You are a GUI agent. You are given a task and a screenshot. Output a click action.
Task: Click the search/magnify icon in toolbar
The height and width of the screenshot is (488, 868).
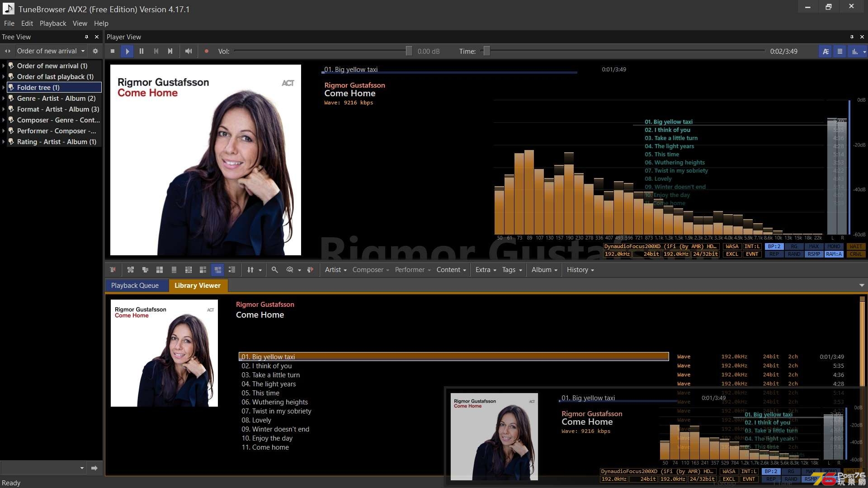tap(274, 269)
